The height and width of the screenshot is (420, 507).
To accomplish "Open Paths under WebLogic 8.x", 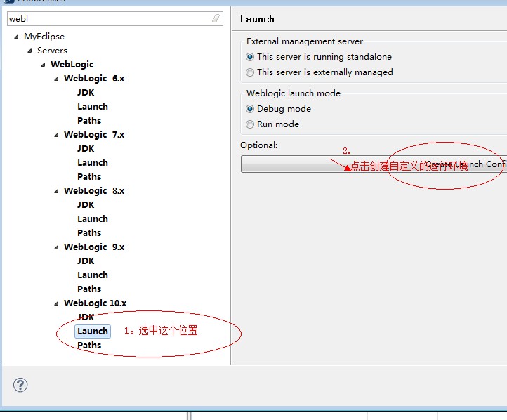I will [x=89, y=232].
